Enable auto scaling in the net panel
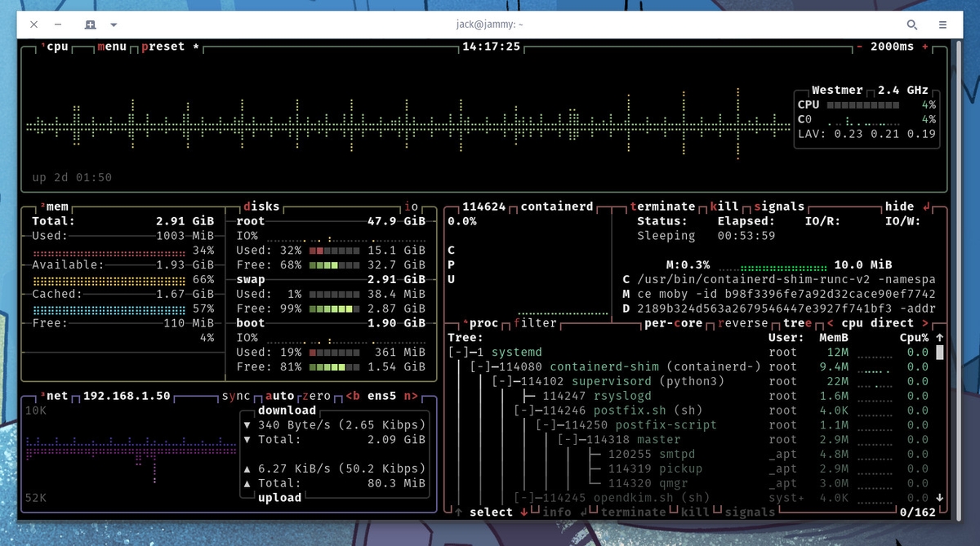The height and width of the screenshot is (546, 980). point(281,395)
